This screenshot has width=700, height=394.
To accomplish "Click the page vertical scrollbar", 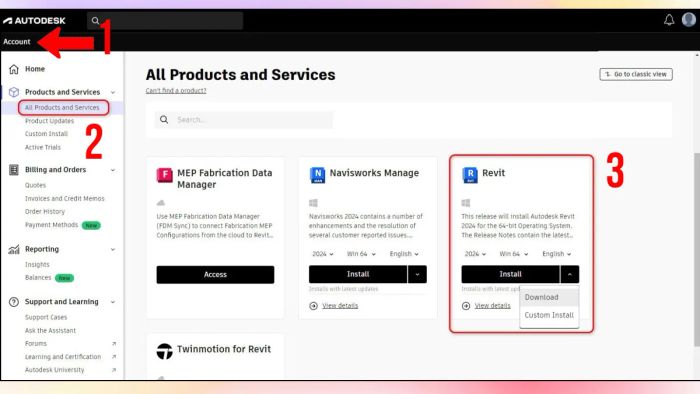I will pos(697,250).
